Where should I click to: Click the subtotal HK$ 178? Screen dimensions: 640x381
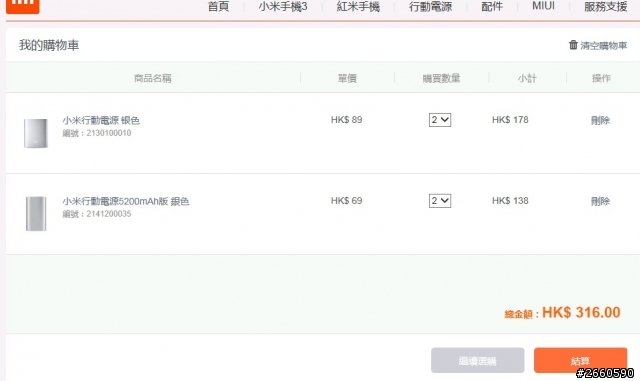[510, 120]
